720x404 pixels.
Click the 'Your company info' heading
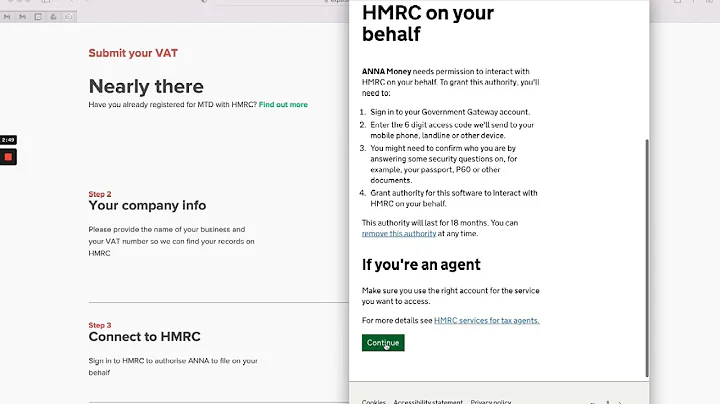click(147, 205)
